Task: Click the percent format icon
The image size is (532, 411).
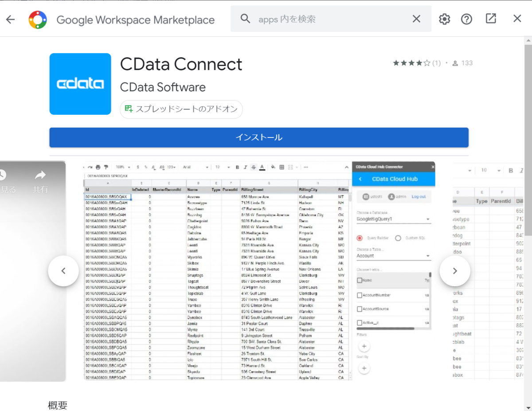Action: 145,167
